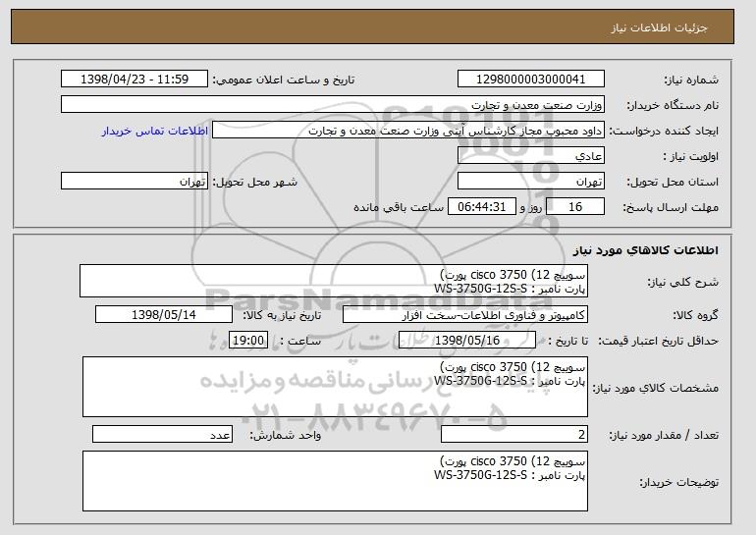Image resolution: width=756 pixels, height=535 pixels.
Task: Click the label شماره نیاز
Action: (691, 80)
